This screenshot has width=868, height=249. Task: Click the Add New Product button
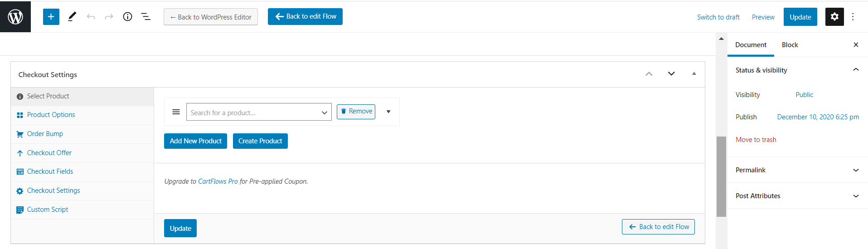click(x=195, y=141)
